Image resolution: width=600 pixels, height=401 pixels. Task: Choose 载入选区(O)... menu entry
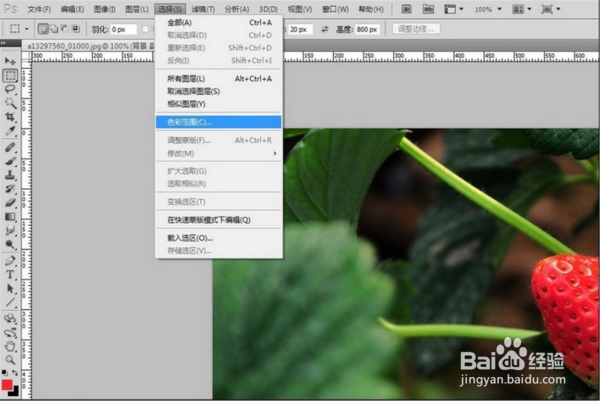219,238
